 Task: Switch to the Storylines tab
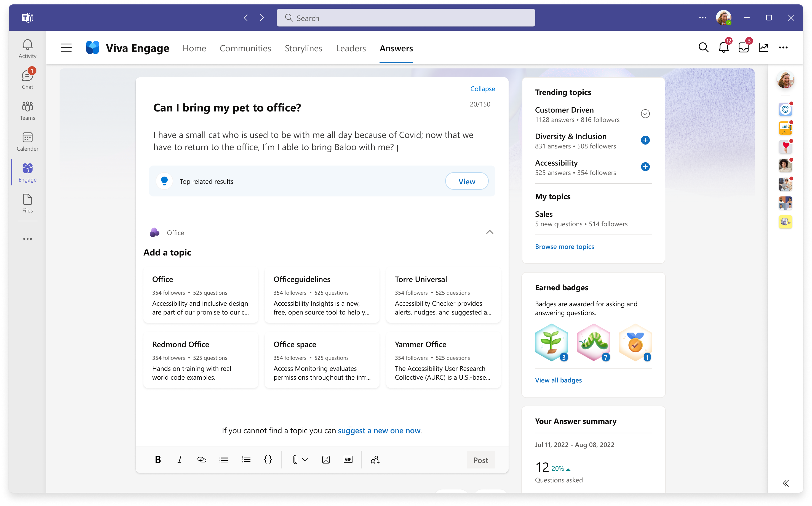[x=303, y=48]
